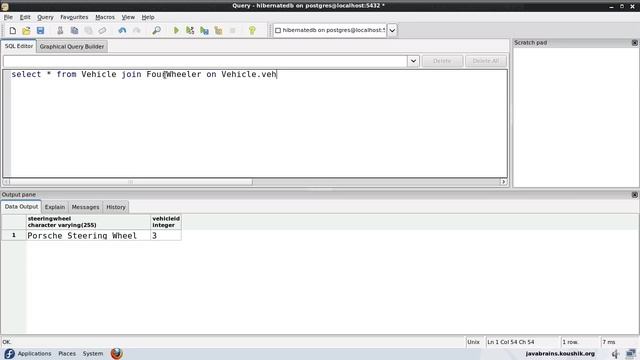The image size is (640, 360).
Task: Close the Scratch pad panel
Action: (x=634, y=42)
